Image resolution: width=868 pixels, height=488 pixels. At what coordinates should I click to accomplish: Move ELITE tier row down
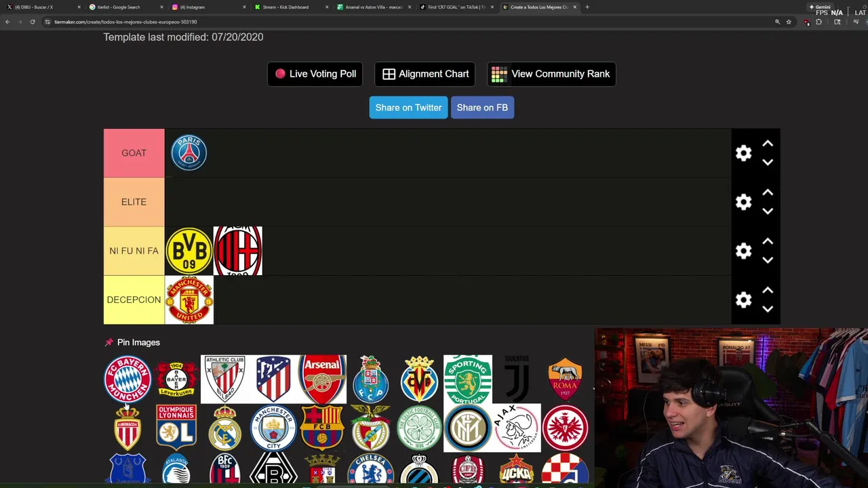[x=768, y=211]
